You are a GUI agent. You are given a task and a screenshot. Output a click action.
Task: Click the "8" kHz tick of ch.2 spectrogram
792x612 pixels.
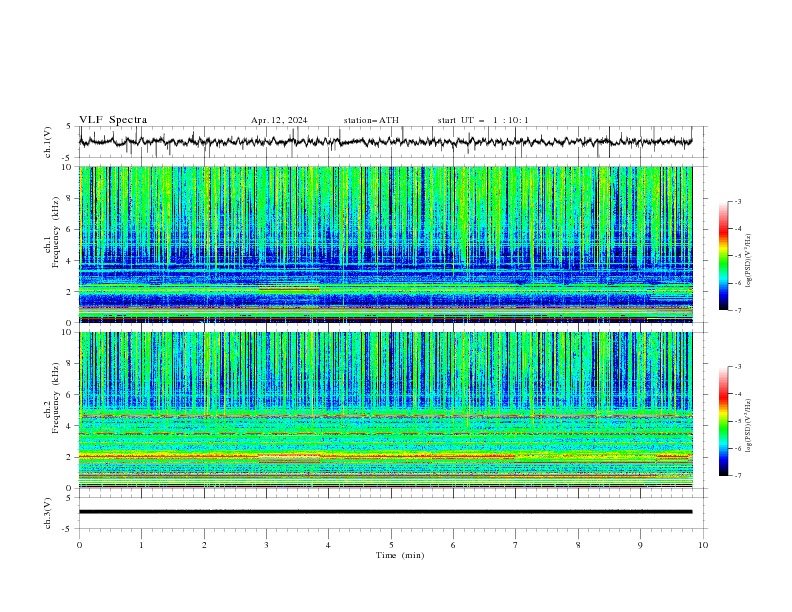[70, 364]
